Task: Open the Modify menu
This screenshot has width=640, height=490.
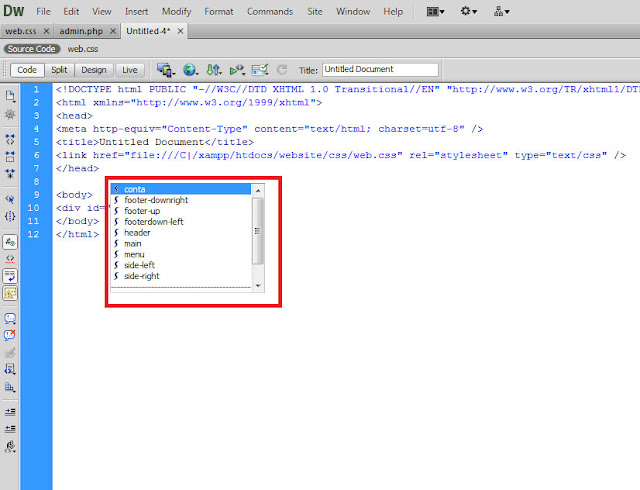Action: click(176, 11)
